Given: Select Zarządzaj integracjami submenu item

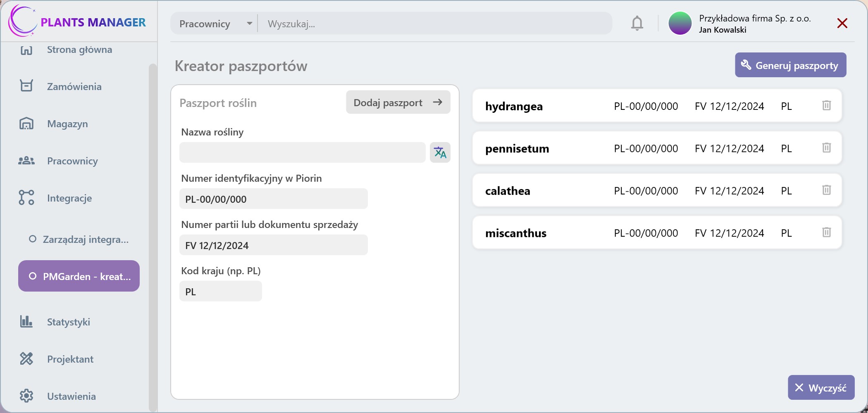Looking at the screenshot, I should 86,239.
